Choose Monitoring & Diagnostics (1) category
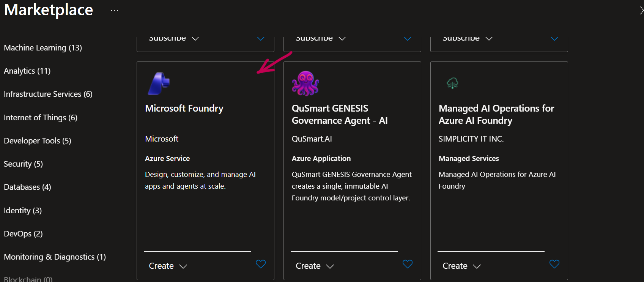 55,257
